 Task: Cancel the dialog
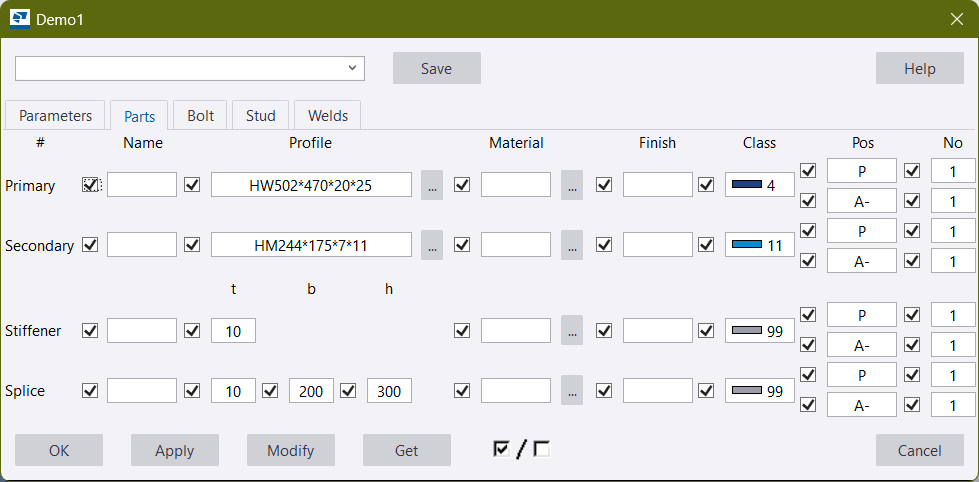pyautogui.click(x=920, y=450)
